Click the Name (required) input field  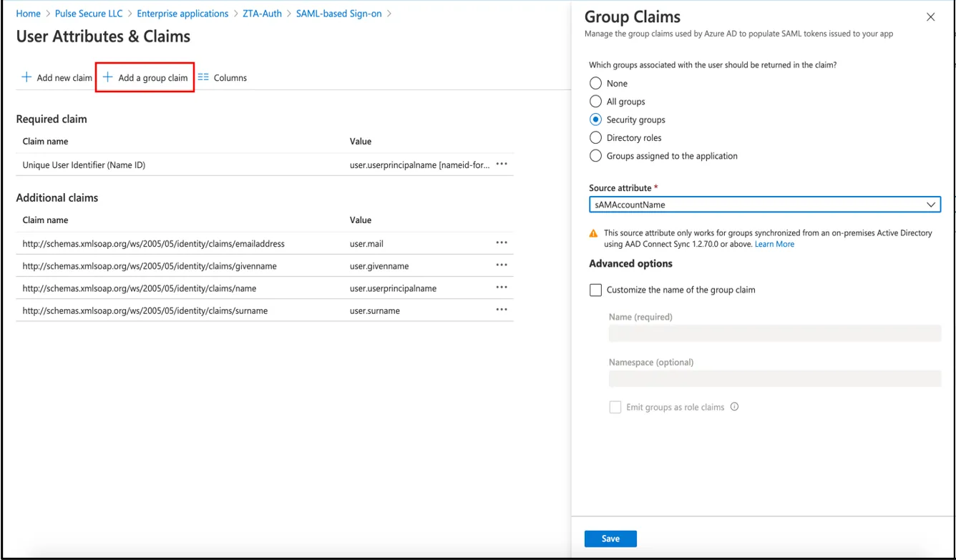(x=775, y=333)
